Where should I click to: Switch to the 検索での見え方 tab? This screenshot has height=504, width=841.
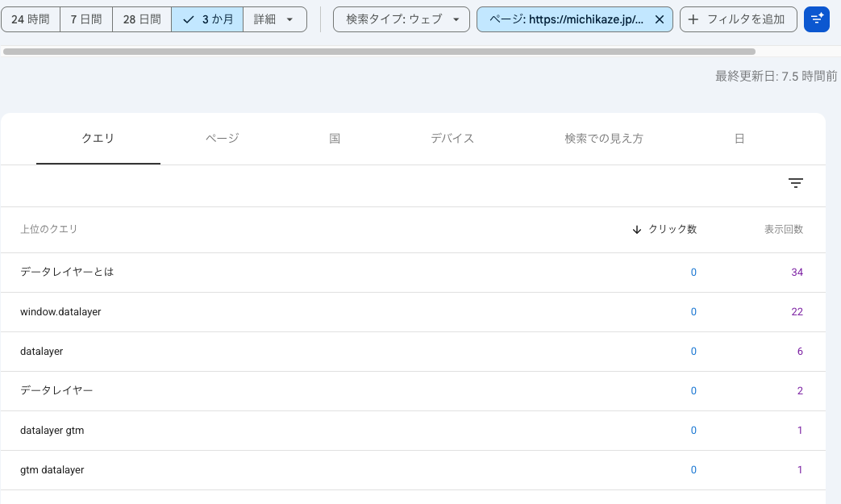(604, 139)
